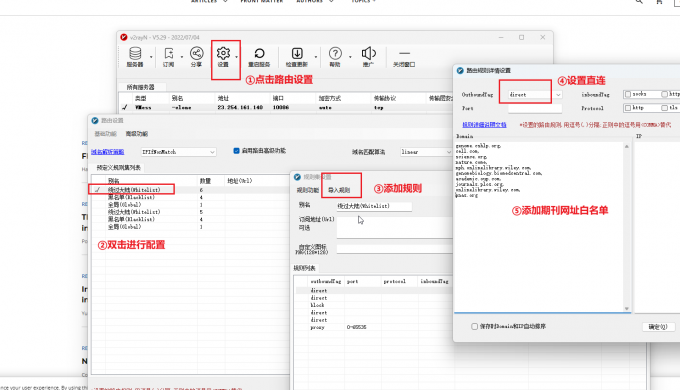
Task: Open the 服务器 (Servers) toolbar icon
Action: [135, 57]
